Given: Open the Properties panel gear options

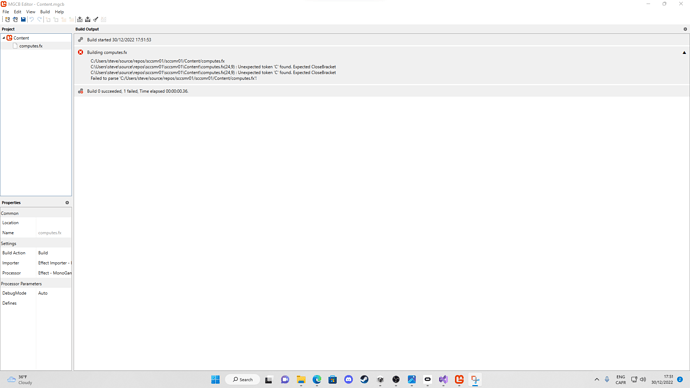Looking at the screenshot, I should coord(67,203).
